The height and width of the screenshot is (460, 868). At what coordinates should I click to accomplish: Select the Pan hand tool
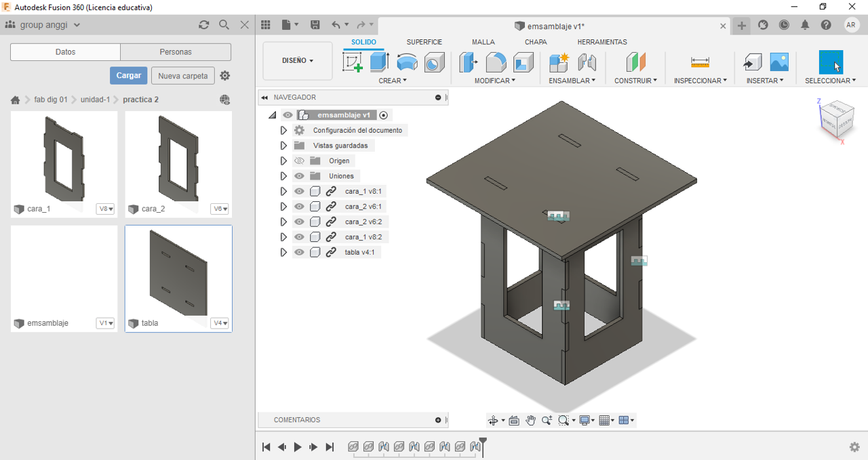pyautogui.click(x=530, y=421)
